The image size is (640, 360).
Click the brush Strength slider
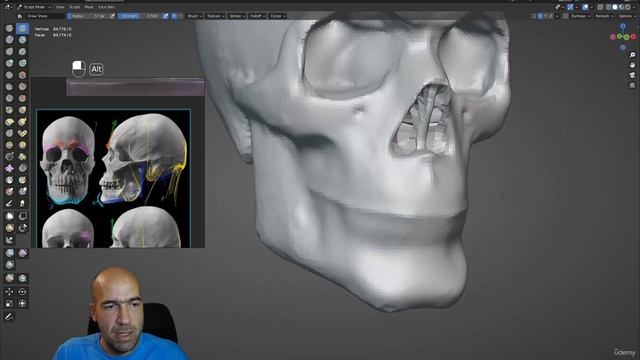[x=140, y=16]
